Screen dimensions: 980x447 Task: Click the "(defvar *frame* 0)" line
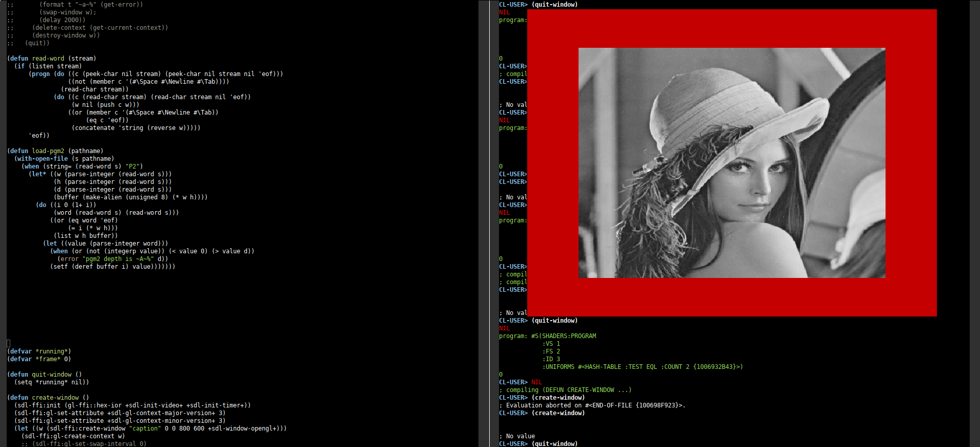(x=39, y=359)
